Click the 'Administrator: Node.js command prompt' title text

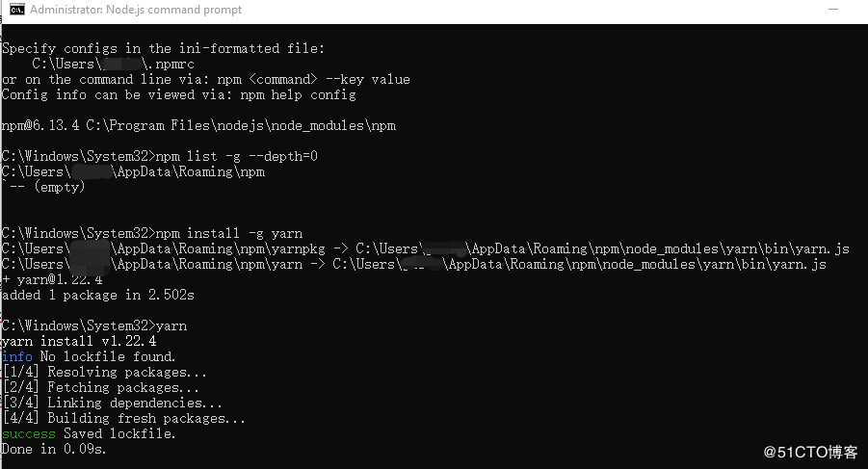pyautogui.click(x=136, y=10)
